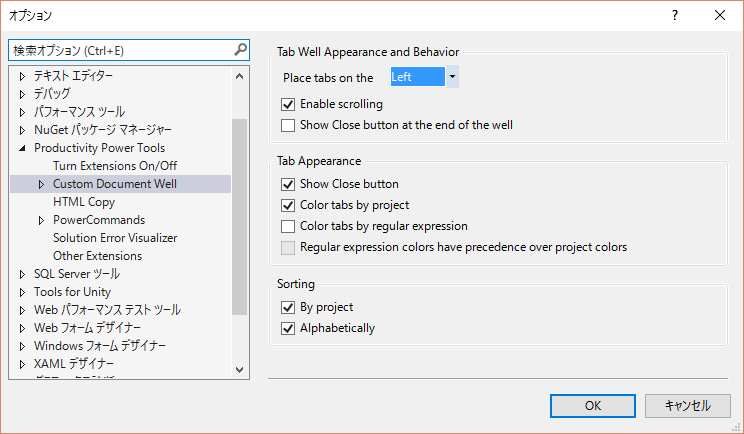Expand the PowerCommands tree node
Viewport: 744px width, 434px height.
point(41,220)
